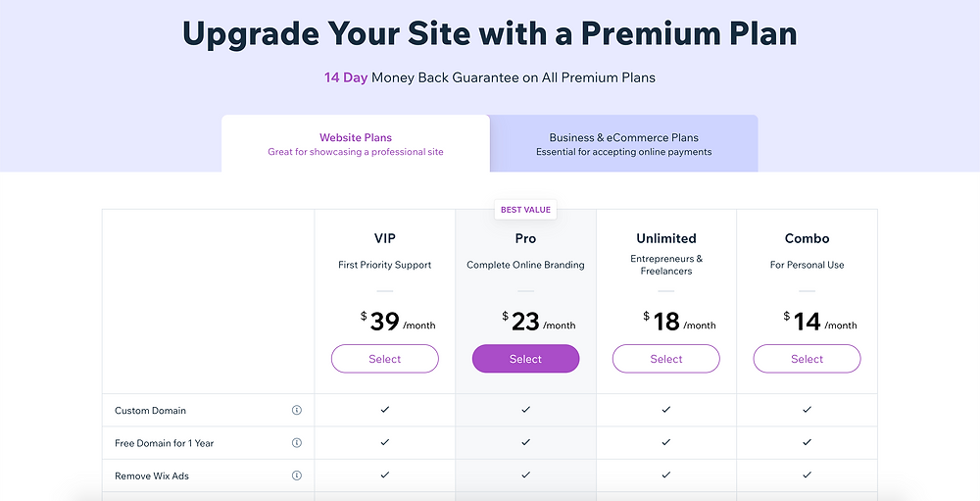Click Pro checkmark for Free Domain

click(x=525, y=442)
